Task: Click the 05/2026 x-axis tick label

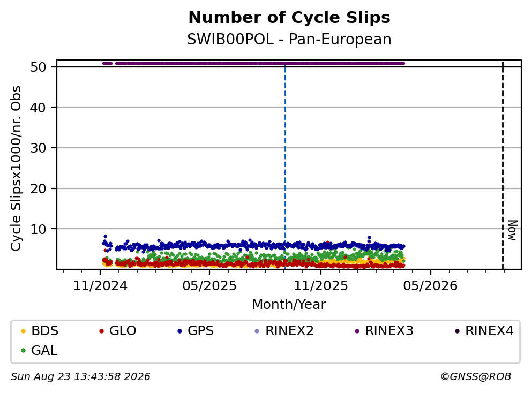Action: click(x=430, y=286)
